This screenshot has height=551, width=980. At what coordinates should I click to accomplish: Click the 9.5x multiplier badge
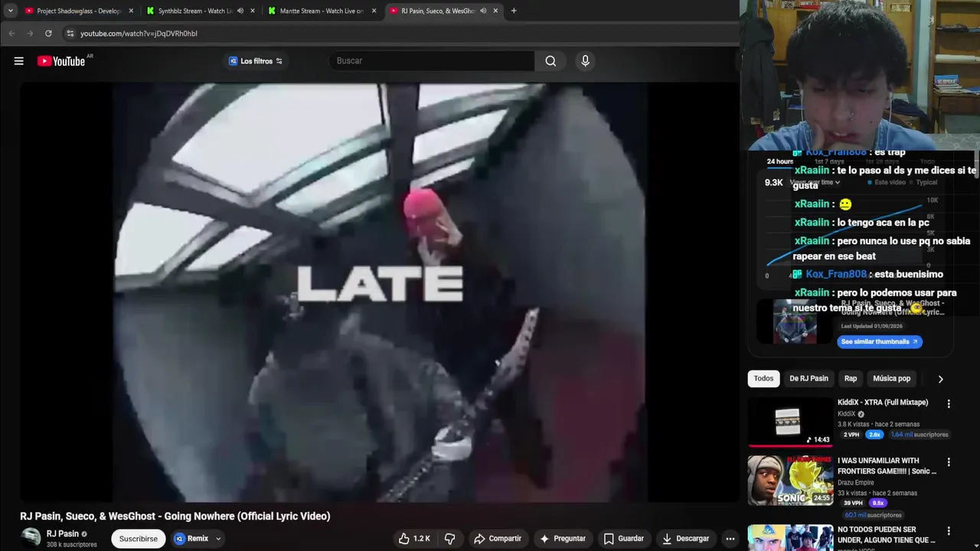pyautogui.click(x=878, y=503)
